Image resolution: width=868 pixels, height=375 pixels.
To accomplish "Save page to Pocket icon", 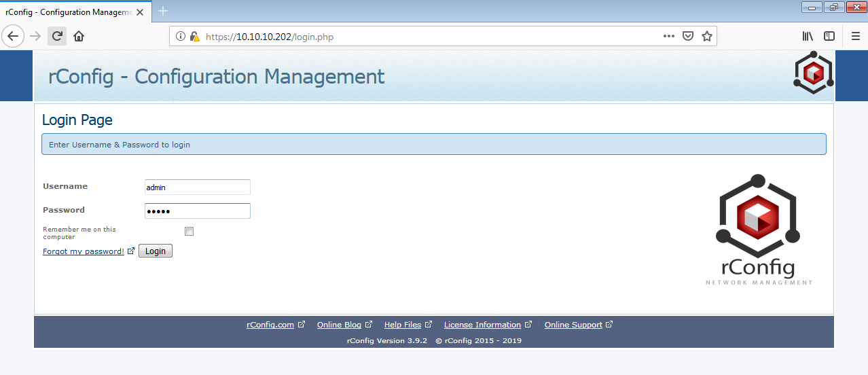I will (688, 36).
